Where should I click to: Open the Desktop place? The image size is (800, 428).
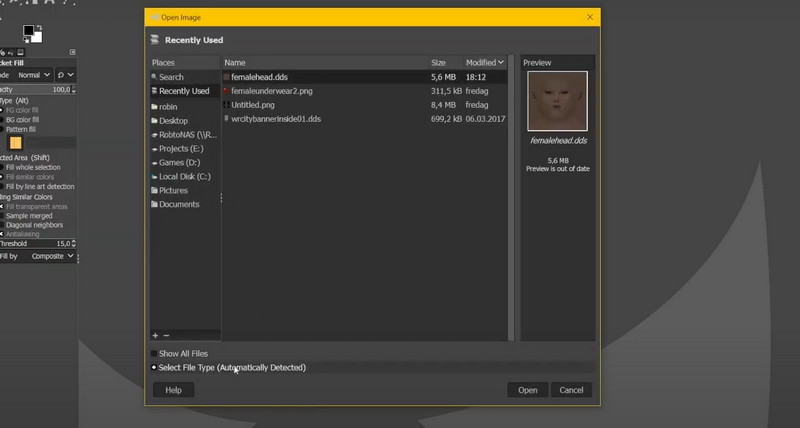(185, 121)
